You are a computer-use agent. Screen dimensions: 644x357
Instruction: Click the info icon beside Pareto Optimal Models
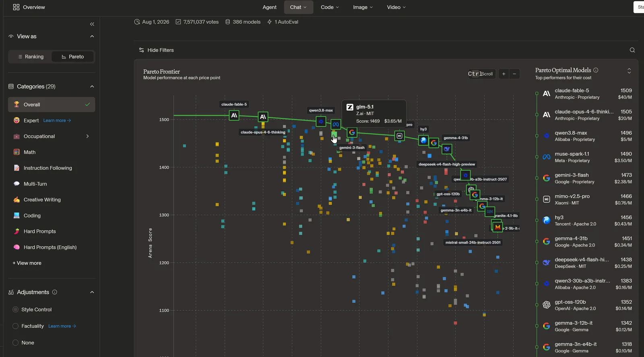(596, 70)
